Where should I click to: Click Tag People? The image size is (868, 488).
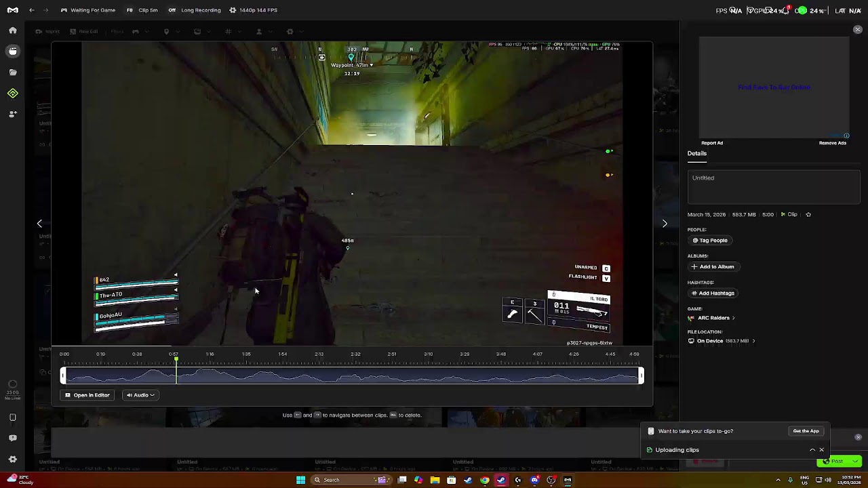709,241
